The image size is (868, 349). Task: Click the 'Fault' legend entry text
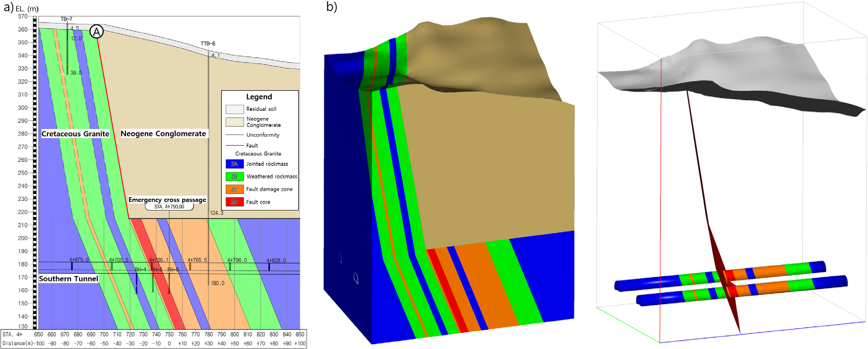252,146
